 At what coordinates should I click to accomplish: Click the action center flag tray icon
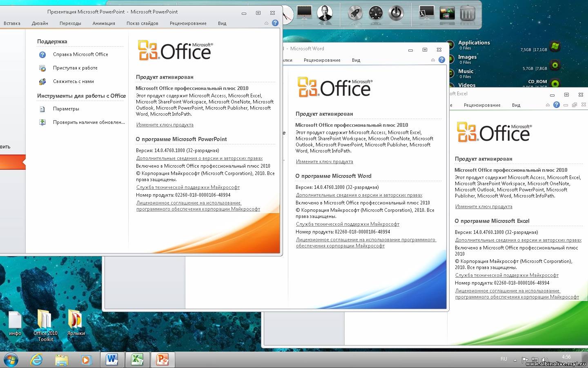[x=525, y=360]
